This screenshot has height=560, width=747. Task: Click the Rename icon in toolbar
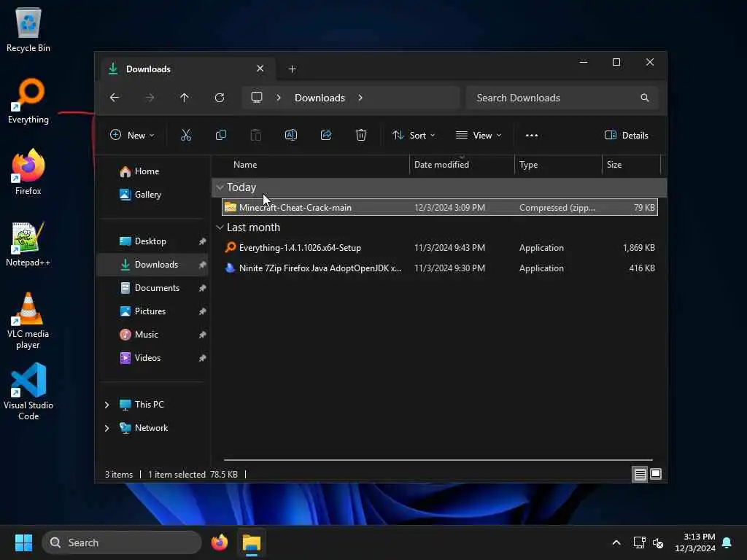point(290,135)
